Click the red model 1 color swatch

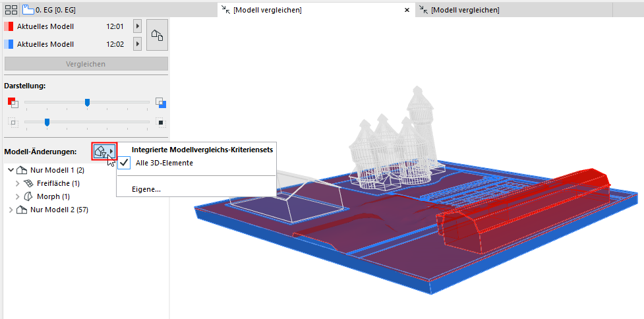(x=9, y=26)
